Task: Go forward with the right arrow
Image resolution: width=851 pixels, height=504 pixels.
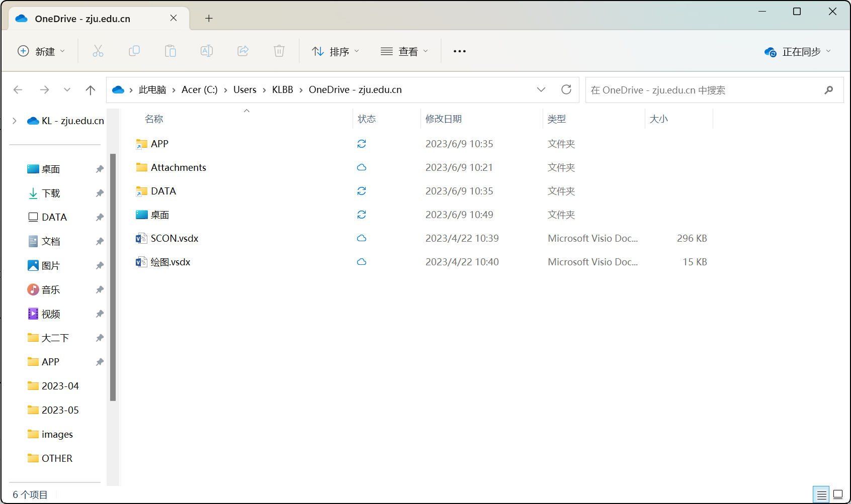Action: [44, 90]
